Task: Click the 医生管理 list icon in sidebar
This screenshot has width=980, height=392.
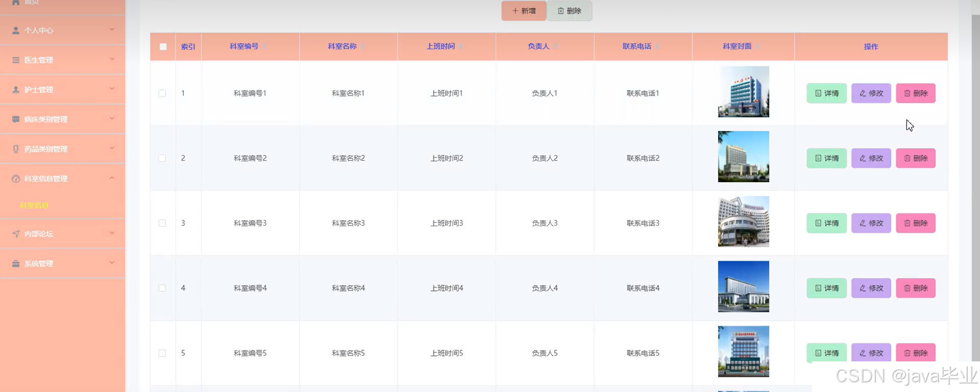Action: [x=16, y=60]
